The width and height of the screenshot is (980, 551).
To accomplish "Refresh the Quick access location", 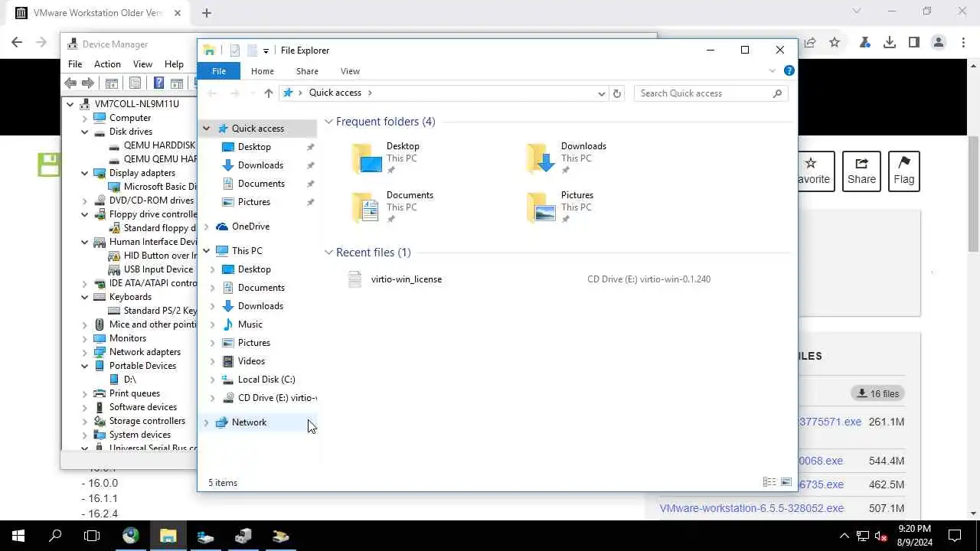I will (x=617, y=93).
